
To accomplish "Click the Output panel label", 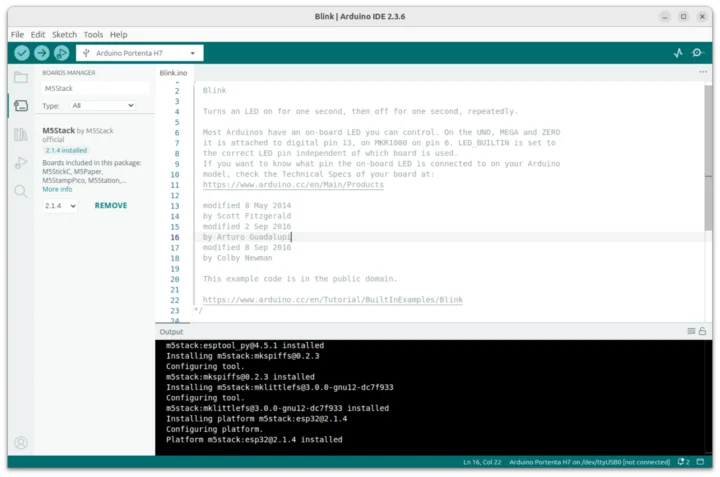I will pos(171,331).
